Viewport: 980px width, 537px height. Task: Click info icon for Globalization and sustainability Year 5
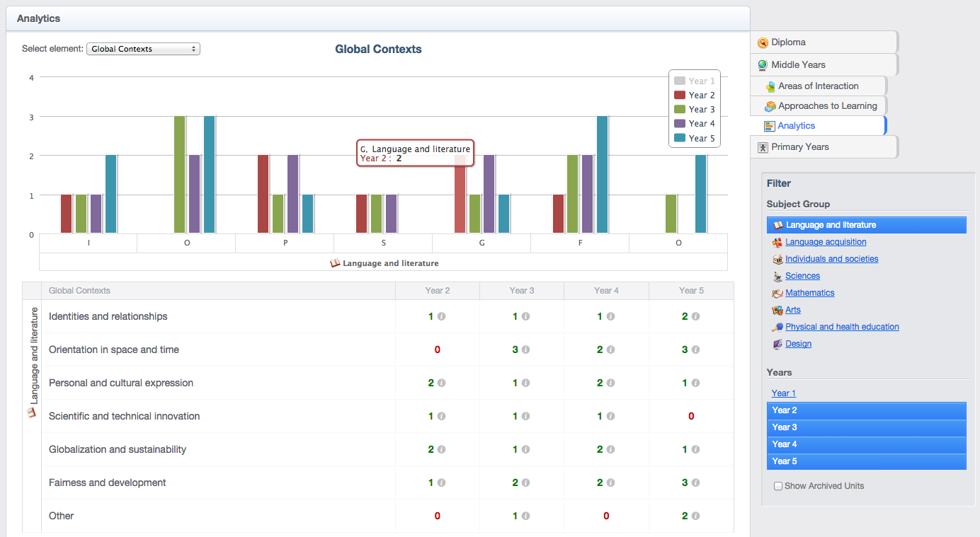coord(695,449)
